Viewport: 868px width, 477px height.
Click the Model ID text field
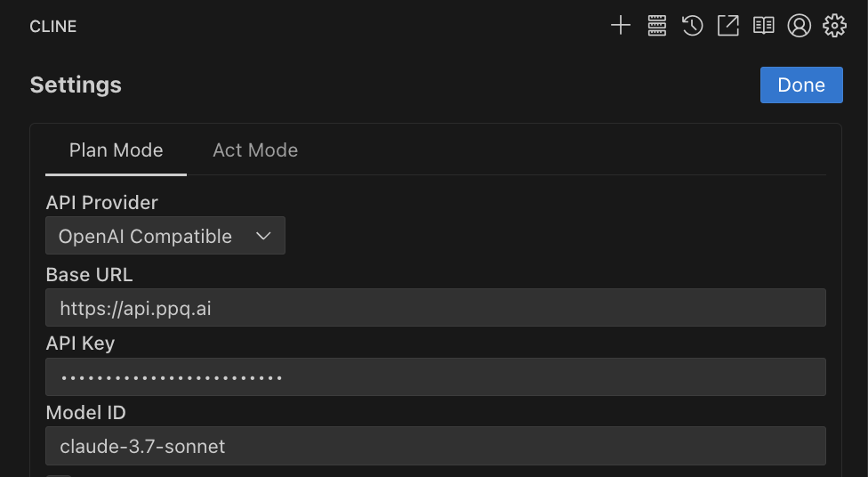[x=436, y=446]
